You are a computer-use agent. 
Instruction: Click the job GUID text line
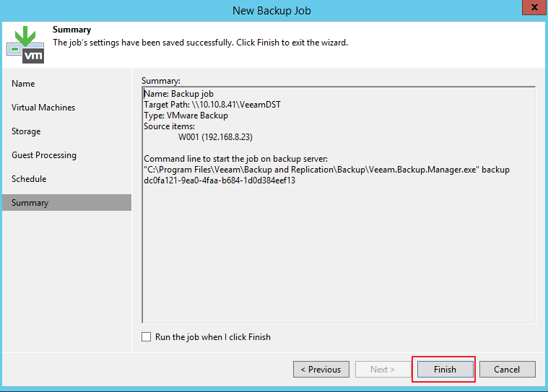(219, 180)
